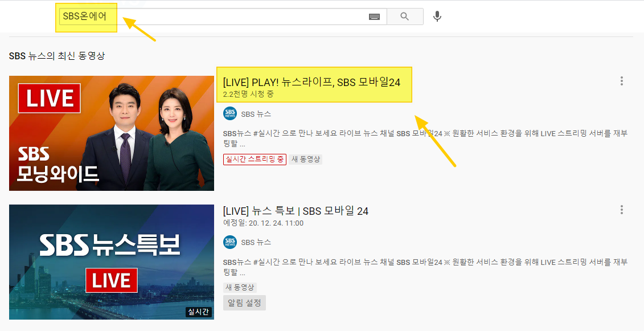The height and width of the screenshot is (331, 644).
Task: Open three-dot menu for 뉴스 특보 video
Action: pos(621,210)
